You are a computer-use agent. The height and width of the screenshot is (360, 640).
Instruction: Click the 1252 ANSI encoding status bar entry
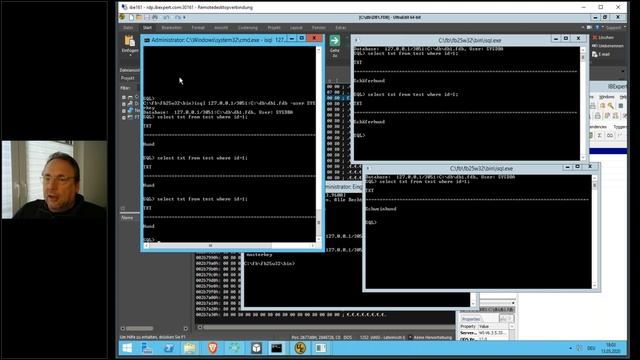coord(382,338)
